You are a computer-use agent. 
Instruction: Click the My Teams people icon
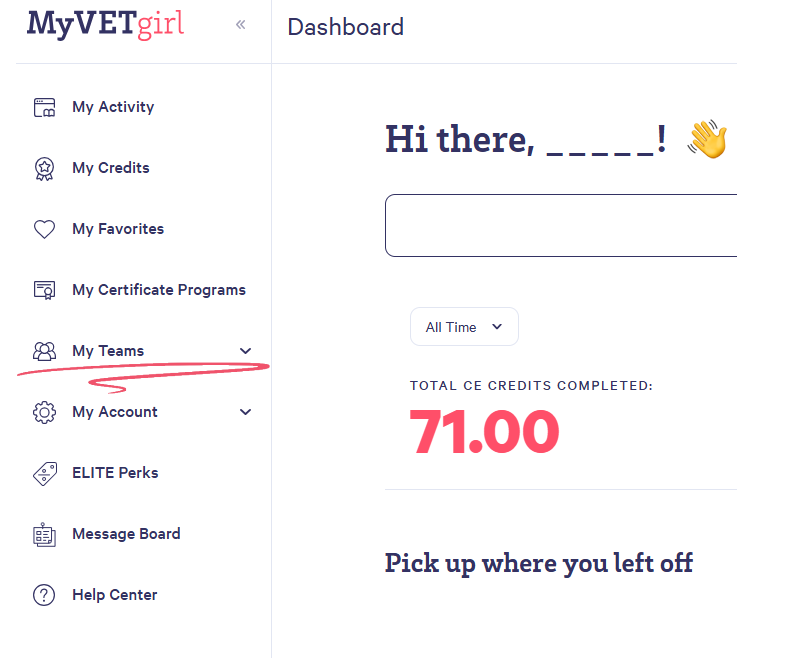tap(44, 352)
